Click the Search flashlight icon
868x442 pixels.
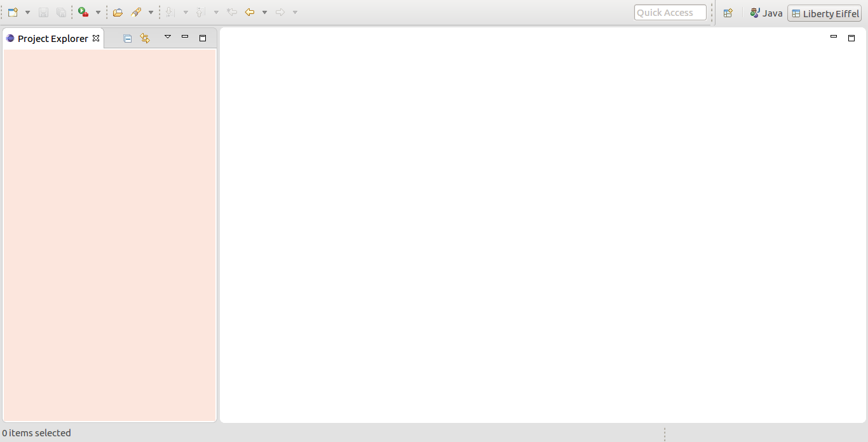(136, 12)
